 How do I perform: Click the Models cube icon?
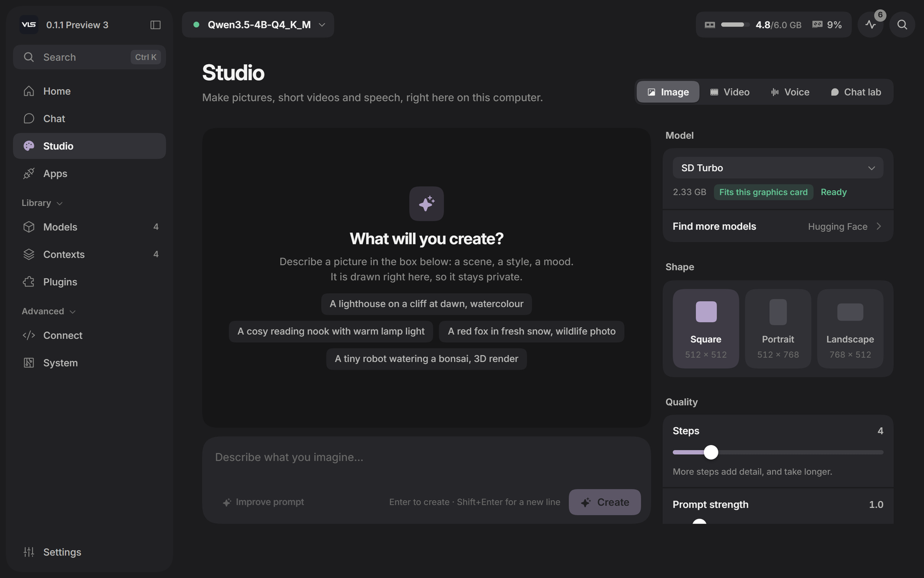[29, 227]
